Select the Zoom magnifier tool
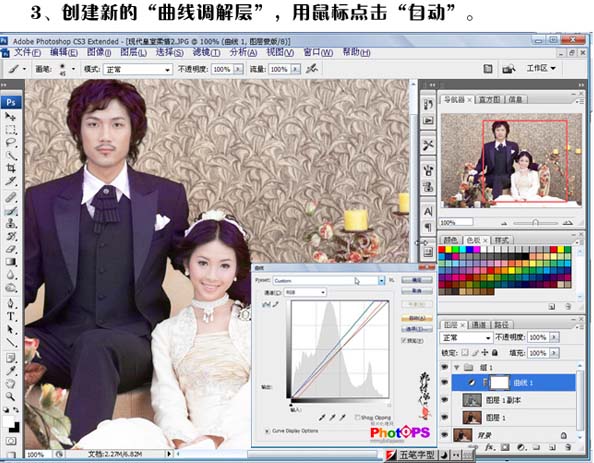Image resolution: width=594 pixels, height=463 pixels. tap(11, 396)
